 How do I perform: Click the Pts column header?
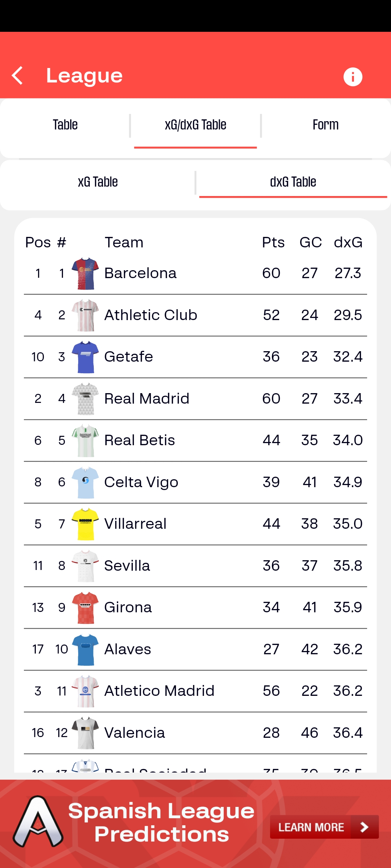(273, 242)
